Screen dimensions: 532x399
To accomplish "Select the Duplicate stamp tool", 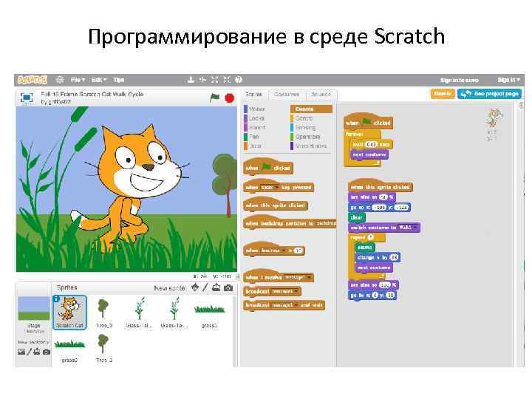I will click(x=191, y=79).
